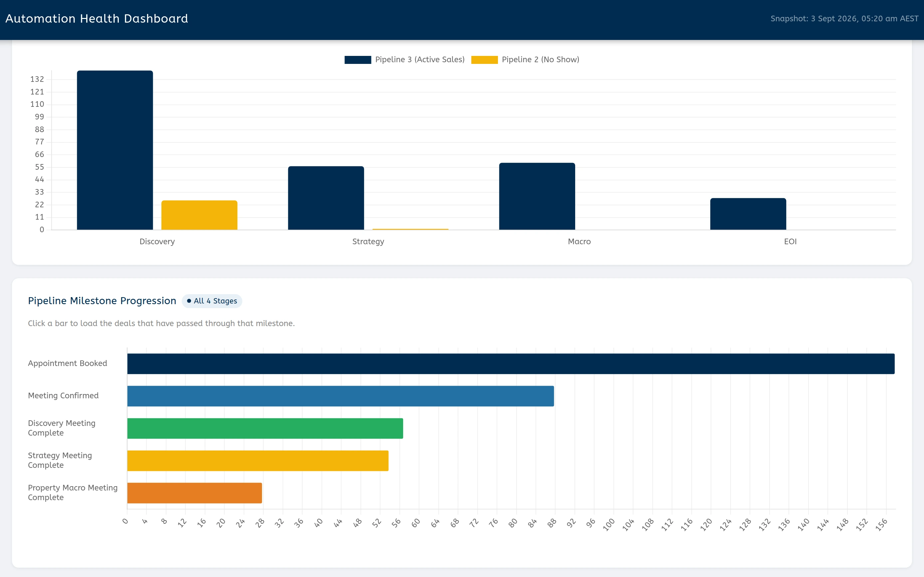Click the Macro x-axis label
Viewport: 924px width, 577px height.
click(x=579, y=242)
